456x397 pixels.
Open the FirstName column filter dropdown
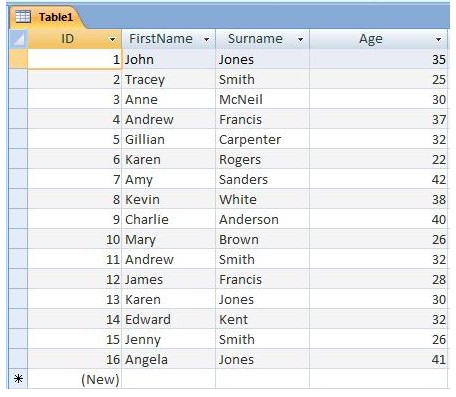(207, 39)
